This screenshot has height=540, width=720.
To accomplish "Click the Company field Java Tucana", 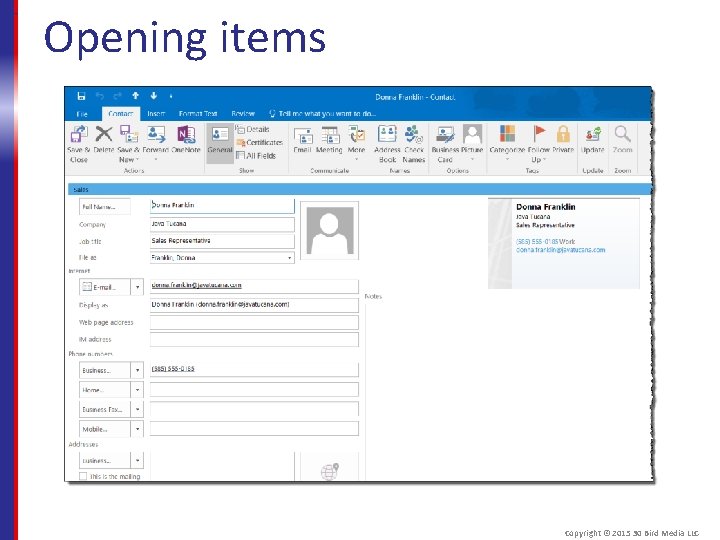I will click(x=222, y=224).
